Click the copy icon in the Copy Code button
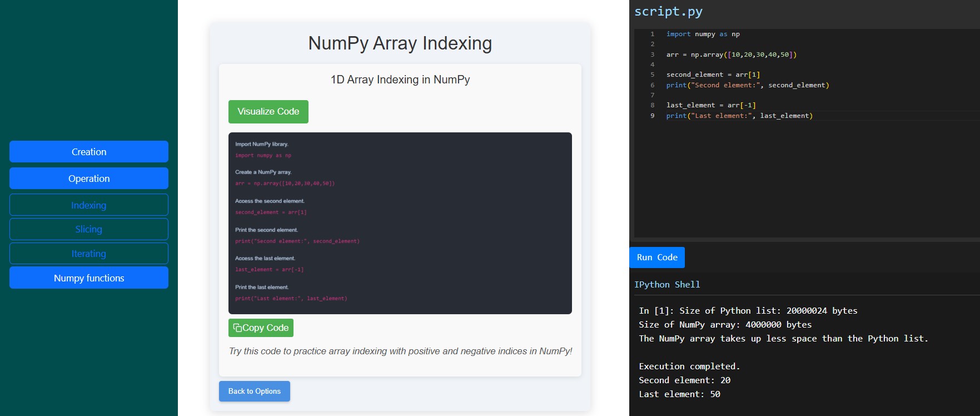 click(x=237, y=328)
